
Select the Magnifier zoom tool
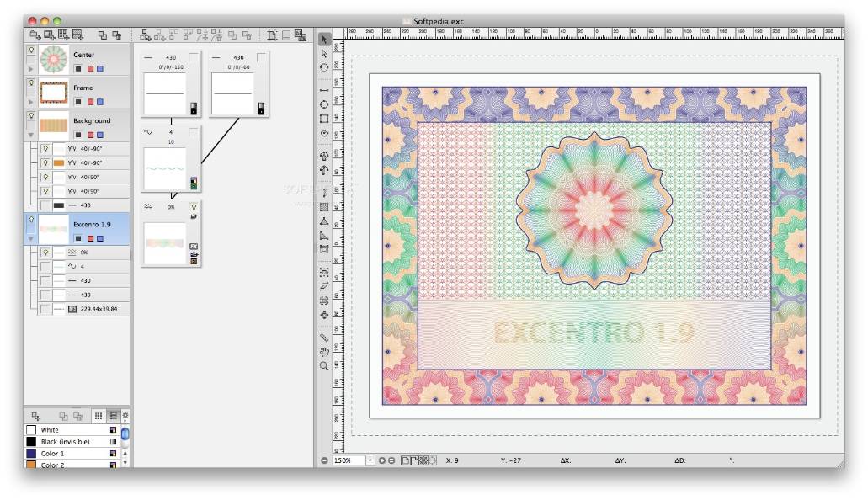point(324,366)
